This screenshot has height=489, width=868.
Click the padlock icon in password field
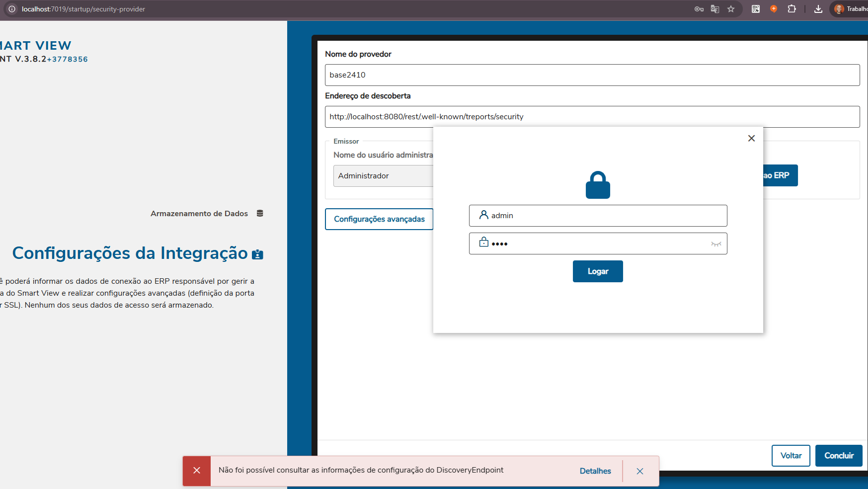coord(483,242)
